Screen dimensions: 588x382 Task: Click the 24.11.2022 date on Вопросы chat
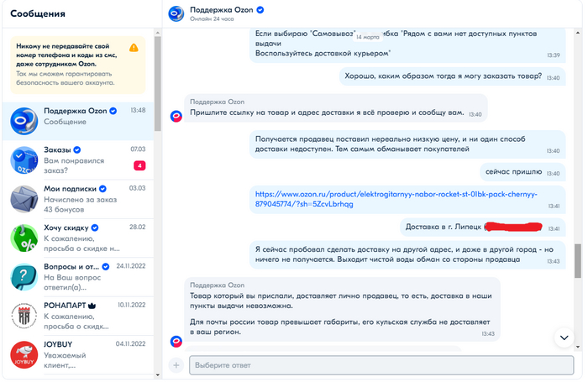pos(131,266)
